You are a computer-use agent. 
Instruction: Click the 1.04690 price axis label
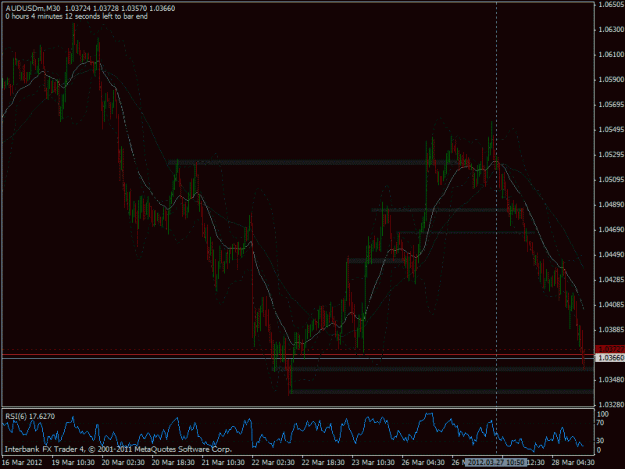(611, 230)
